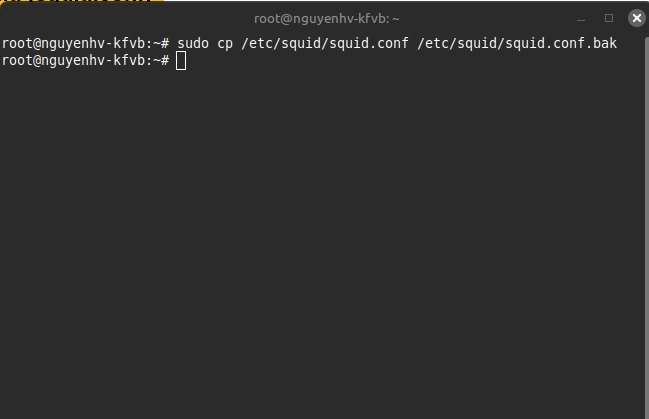
Task: Click the # symbol on the second prompt
Action: pyautogui.click(x=164, y=61)
